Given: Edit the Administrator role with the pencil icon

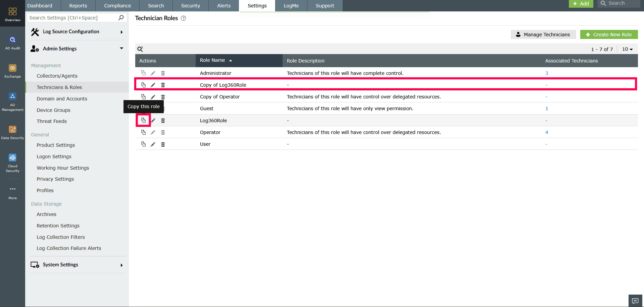Looking at the screenshot, I should [153, 73].
